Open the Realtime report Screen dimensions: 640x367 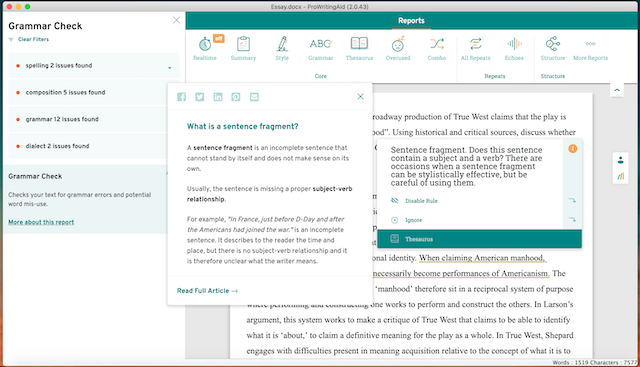pos(205,49)
